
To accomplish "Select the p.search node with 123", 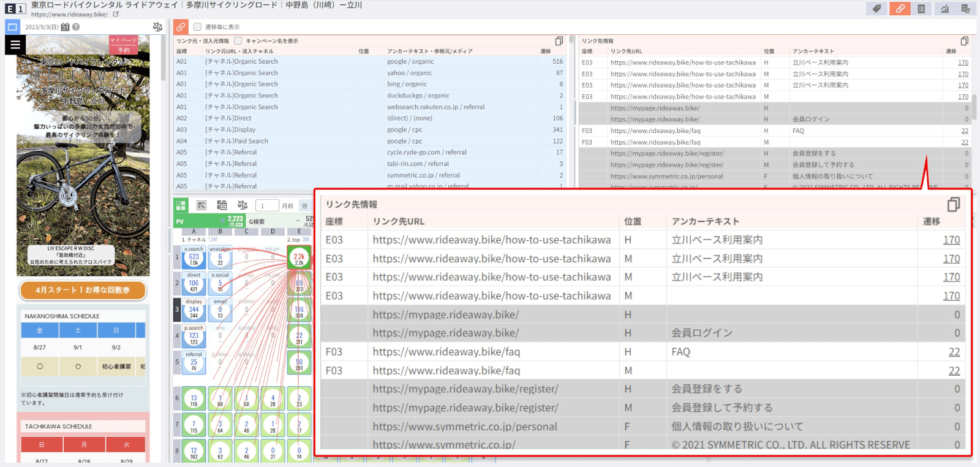I will click(x=194, y=336).
